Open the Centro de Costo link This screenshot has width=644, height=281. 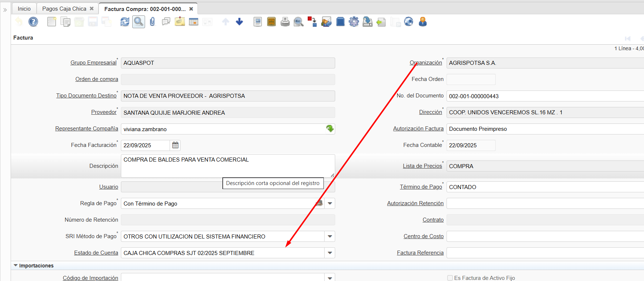(423, 236)
